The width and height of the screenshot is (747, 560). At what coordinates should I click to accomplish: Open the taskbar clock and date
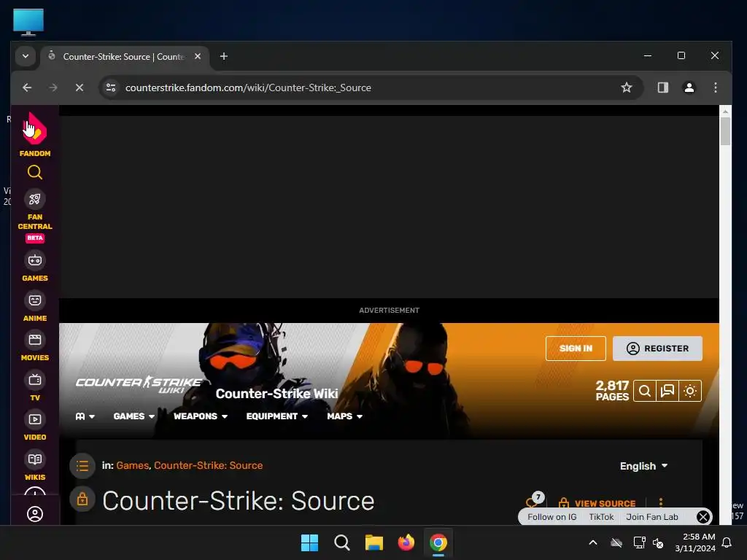point(695,542)
